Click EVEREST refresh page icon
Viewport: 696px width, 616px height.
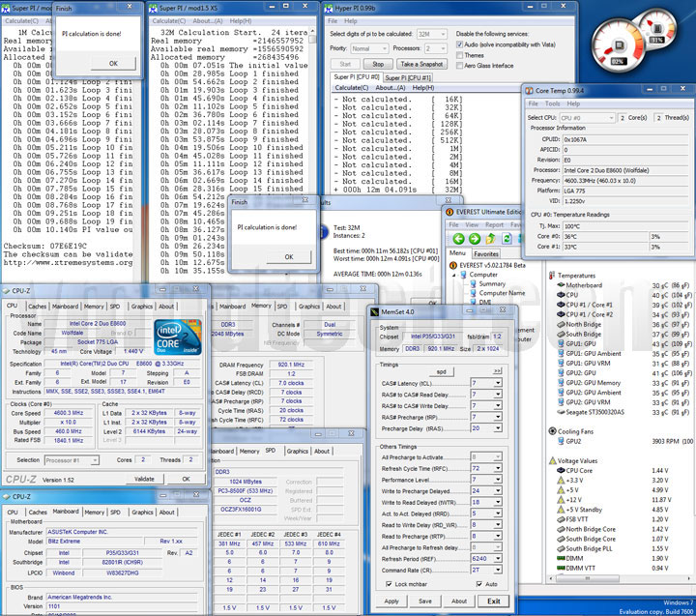507,239
